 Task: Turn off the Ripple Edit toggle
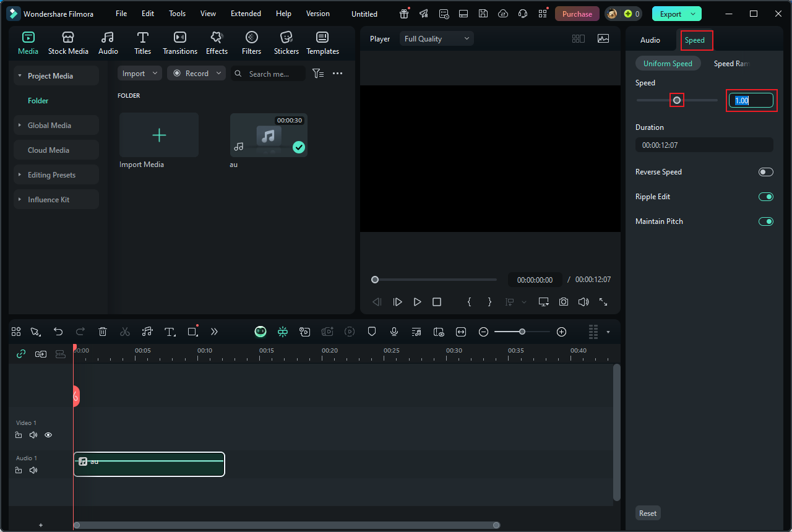click(x=765, y=197)
